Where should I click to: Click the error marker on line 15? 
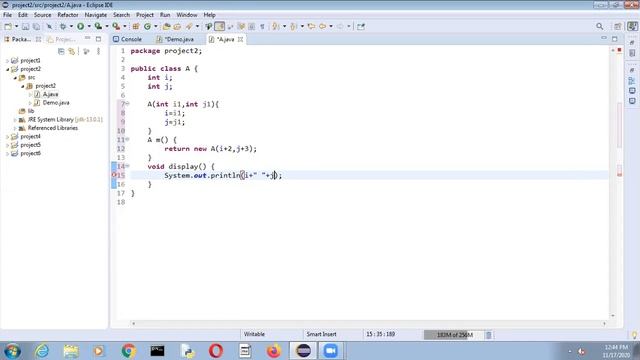click(114, 175)
